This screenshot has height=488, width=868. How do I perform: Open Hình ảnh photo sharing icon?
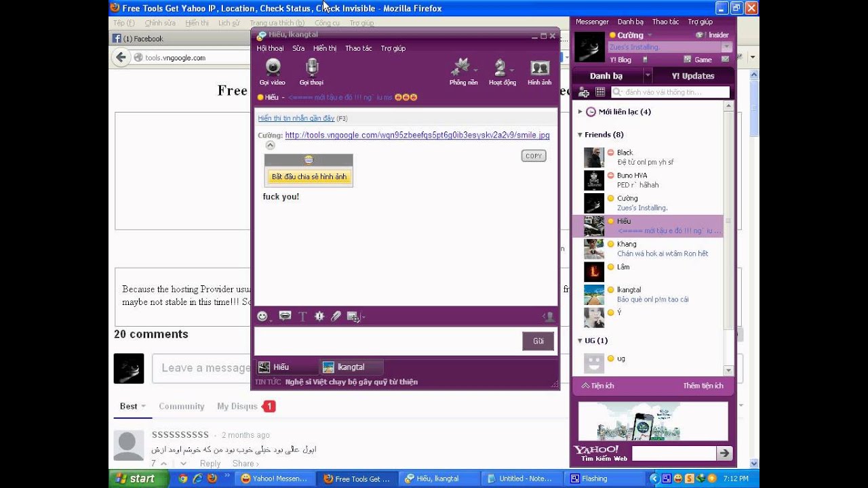[540, 68]
